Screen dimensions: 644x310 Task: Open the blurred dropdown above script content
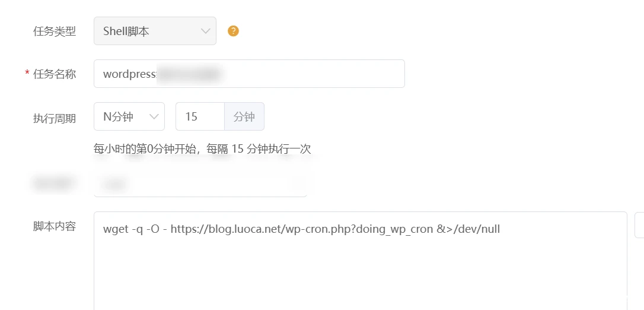pyautogui.click(x=200, y=185)
